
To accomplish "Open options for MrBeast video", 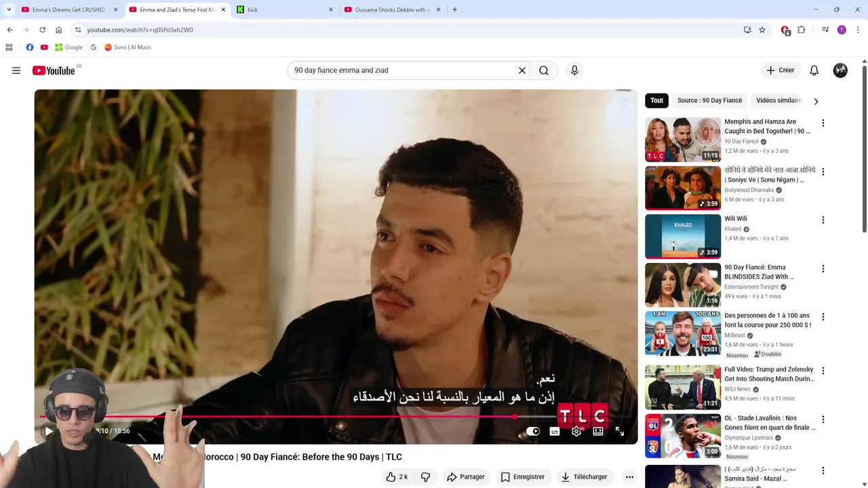I will pyautogui.click(x=823, y=317).
